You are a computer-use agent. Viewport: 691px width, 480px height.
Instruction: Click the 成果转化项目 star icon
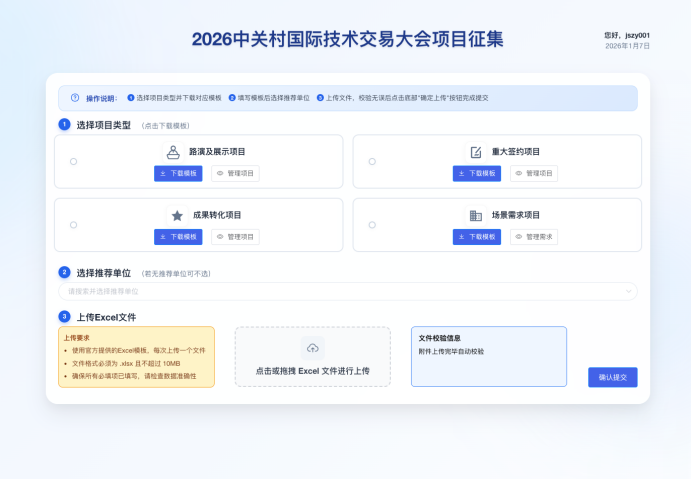(x=177, y=215)
